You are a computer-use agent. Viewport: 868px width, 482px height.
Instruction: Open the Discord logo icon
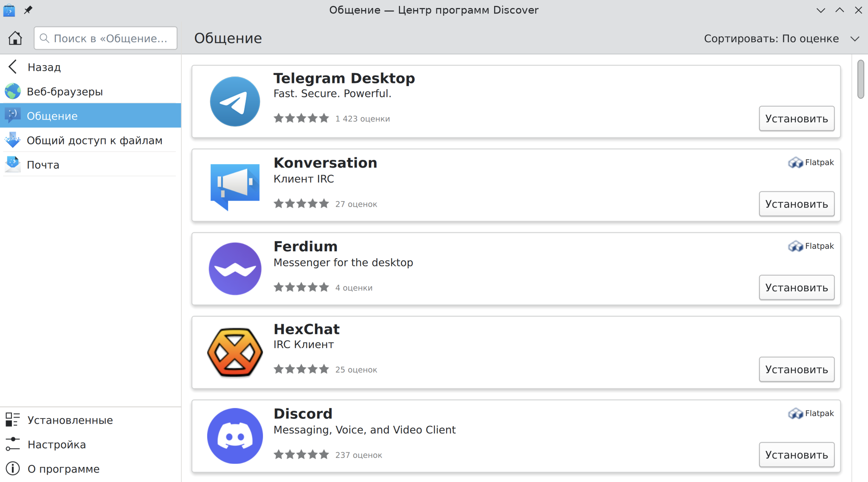pos(235,436)
